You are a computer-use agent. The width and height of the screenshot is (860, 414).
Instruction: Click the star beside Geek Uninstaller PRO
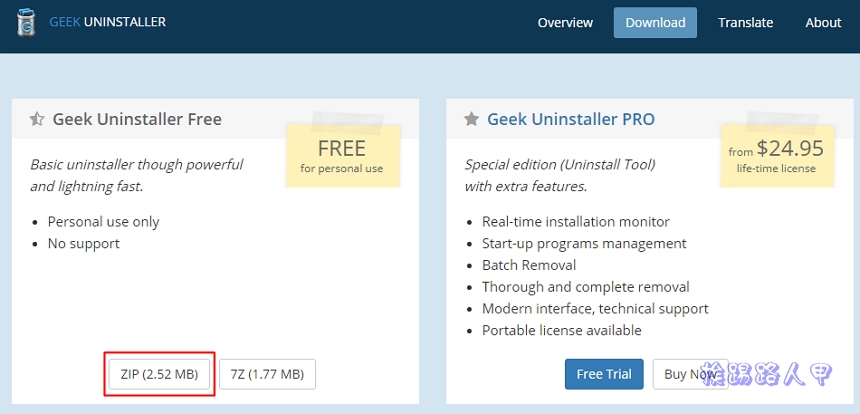pyautogui.click(x=471, y=119)
